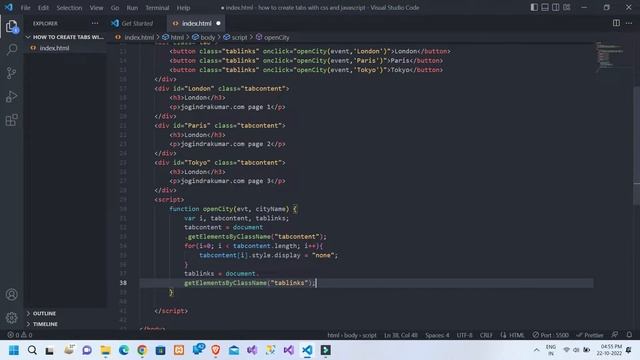640x360 pixels.
Task: Click the function openCity declaration line
Action: (233, 209)
